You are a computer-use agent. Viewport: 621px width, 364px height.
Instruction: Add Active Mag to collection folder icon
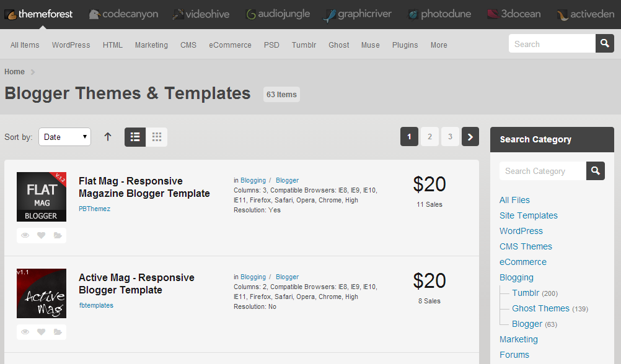click(x=58, y=332)
